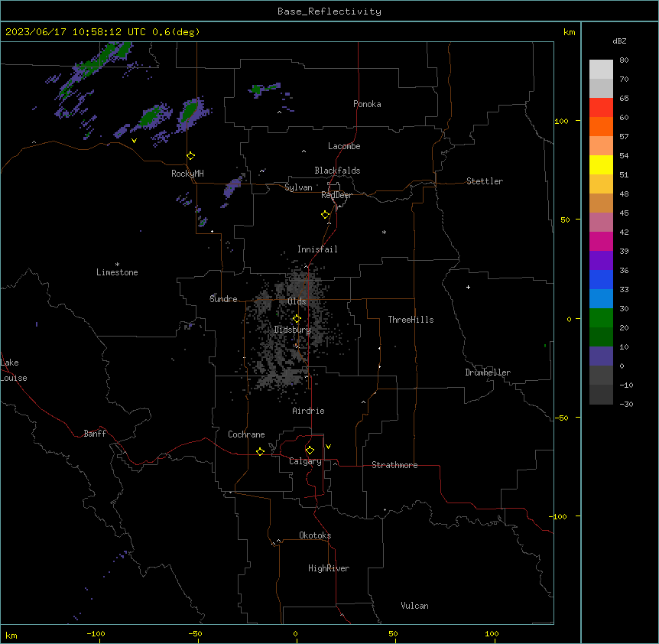Select the yellow diamond marker at Olds
This screenshot has height=644, width=659.
tap(297, 319)
